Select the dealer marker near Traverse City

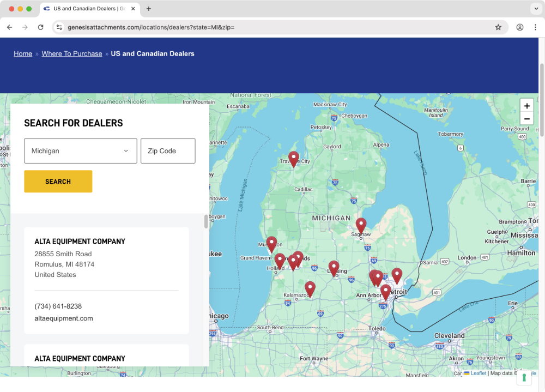pos(294,158)
